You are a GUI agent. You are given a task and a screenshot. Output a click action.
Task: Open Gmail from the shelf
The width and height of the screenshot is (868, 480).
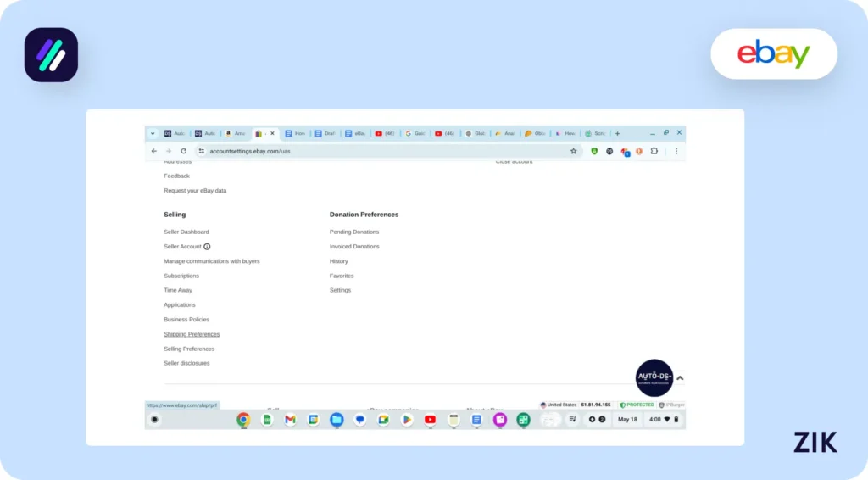pos(290,419)
